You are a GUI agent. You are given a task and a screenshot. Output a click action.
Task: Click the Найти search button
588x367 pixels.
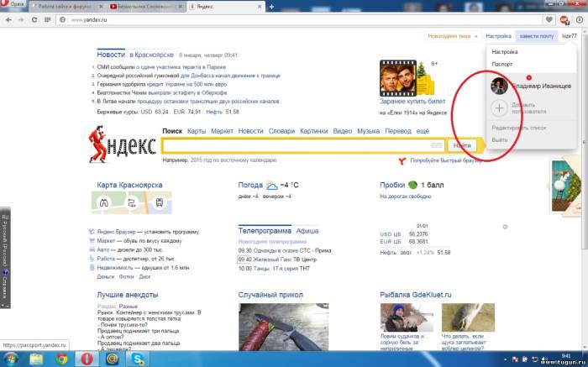[x=462, y=145]
